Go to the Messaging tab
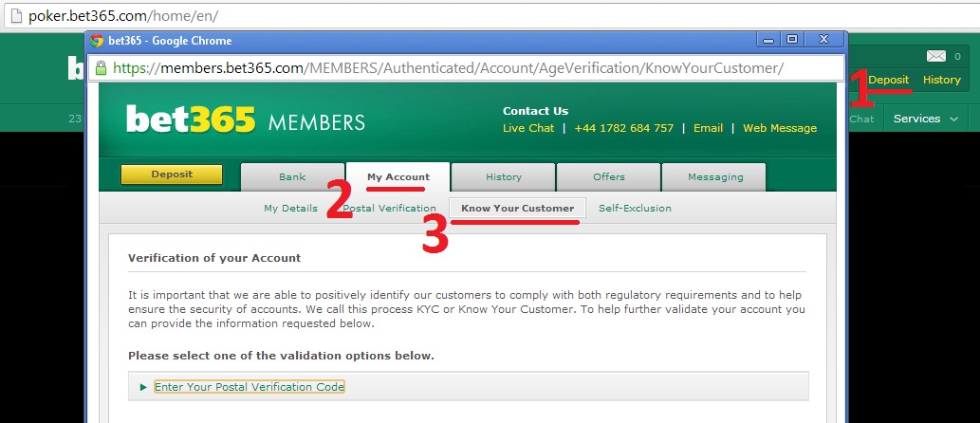 pyautogui.click(x=715, y=176)
